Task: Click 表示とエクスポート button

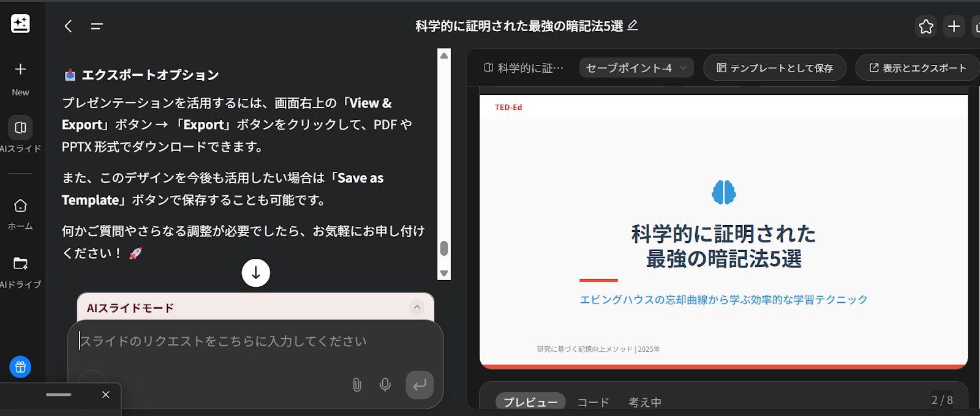Action: tap(918, 68)
